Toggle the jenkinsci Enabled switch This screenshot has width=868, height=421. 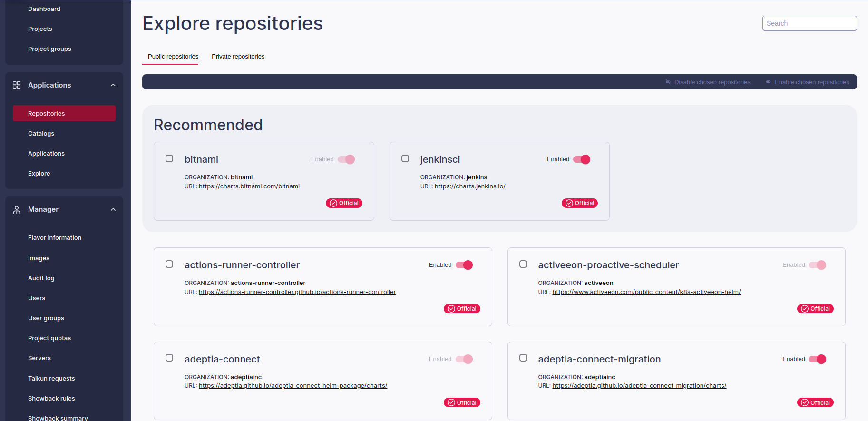coord(582,159)
